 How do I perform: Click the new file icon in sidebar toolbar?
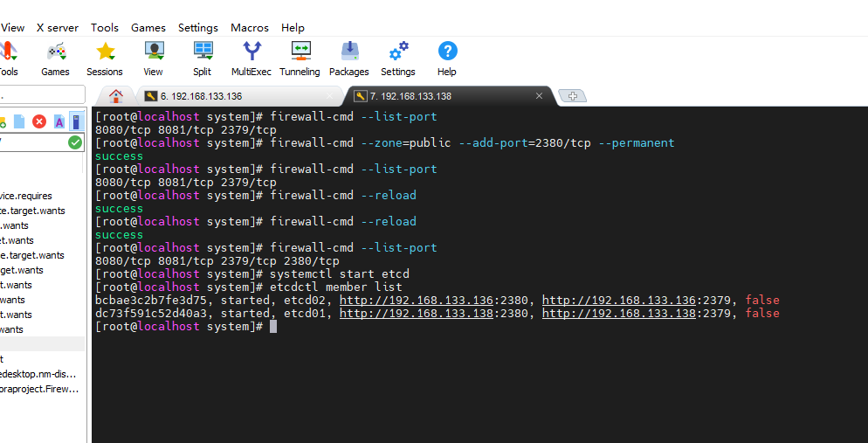click(19, 121)
